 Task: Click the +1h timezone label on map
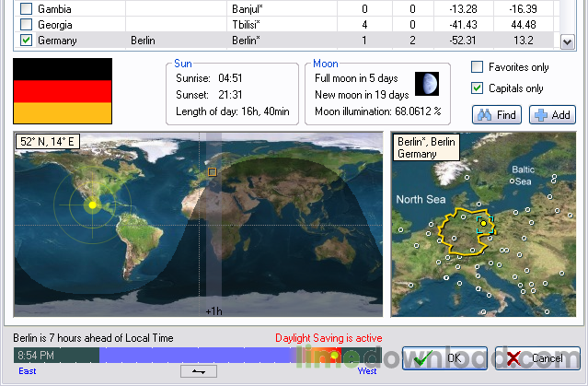(213, 311)
